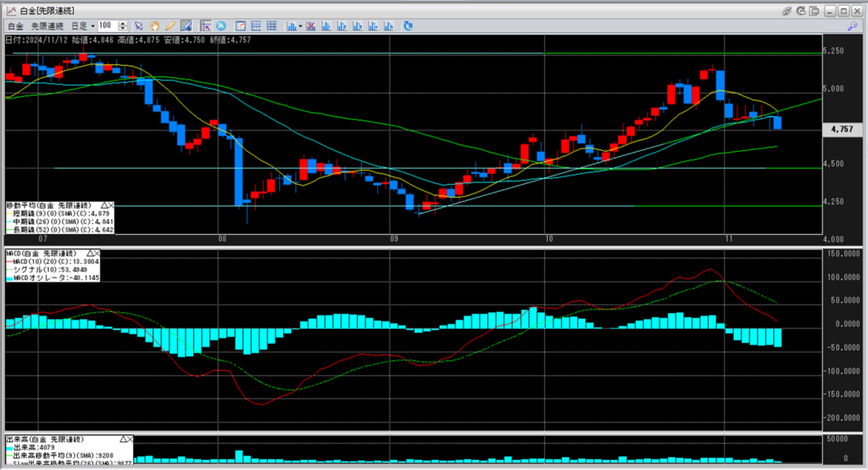Close the 移動平均 legend box

tap(113, 206)
